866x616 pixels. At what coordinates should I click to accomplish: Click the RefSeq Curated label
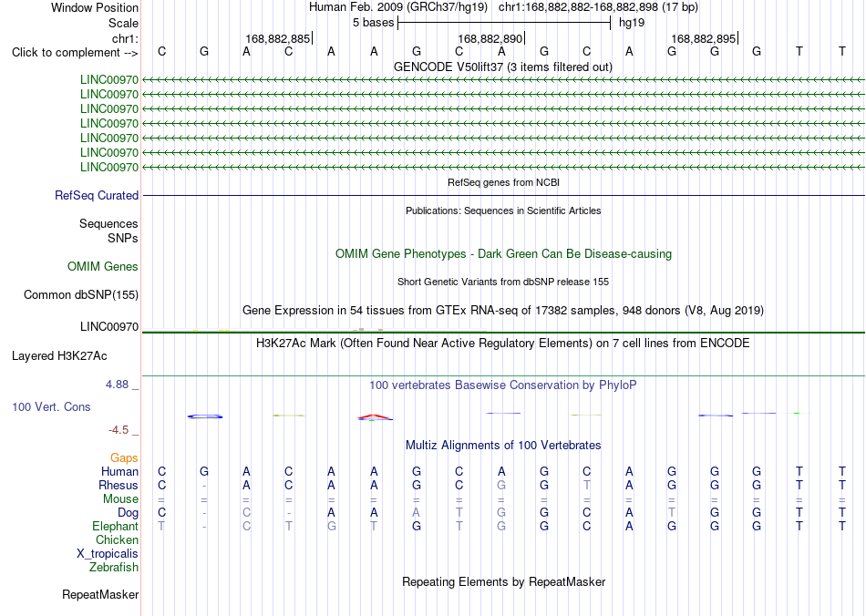click(x=97, y=195)
